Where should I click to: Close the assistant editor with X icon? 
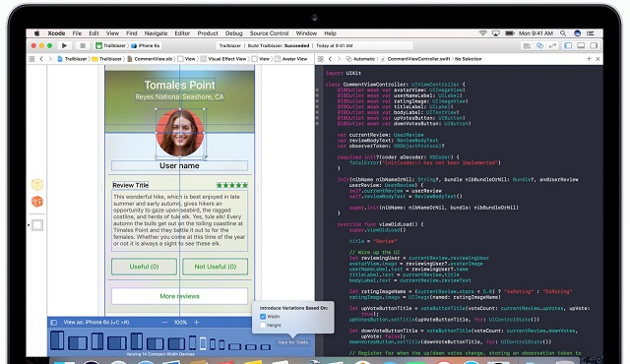(598, 59)
